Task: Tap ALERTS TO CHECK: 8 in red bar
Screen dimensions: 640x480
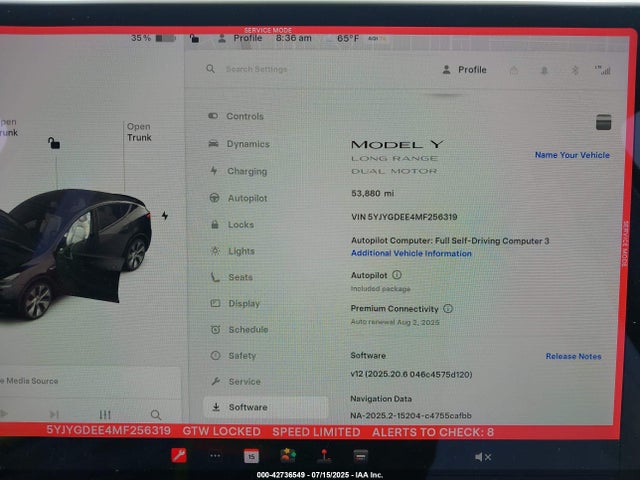Action: click(x=433, y=432)
